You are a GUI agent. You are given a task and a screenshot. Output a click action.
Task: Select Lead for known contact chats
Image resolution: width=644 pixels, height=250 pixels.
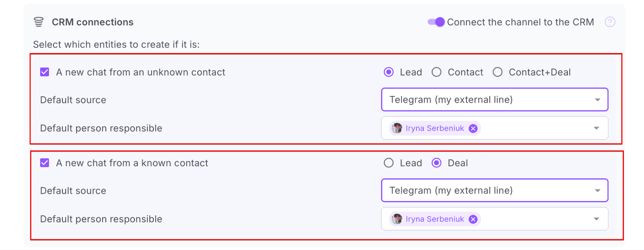point(389,163)
